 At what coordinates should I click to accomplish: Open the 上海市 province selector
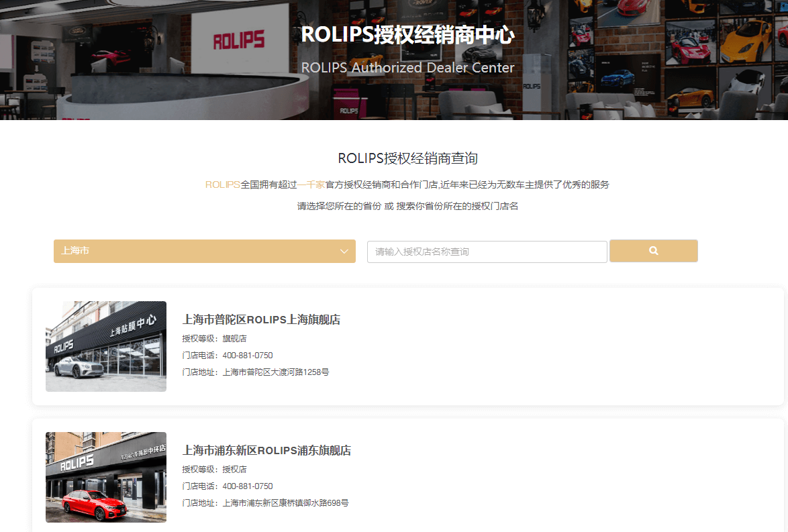[x=204, y=251]
